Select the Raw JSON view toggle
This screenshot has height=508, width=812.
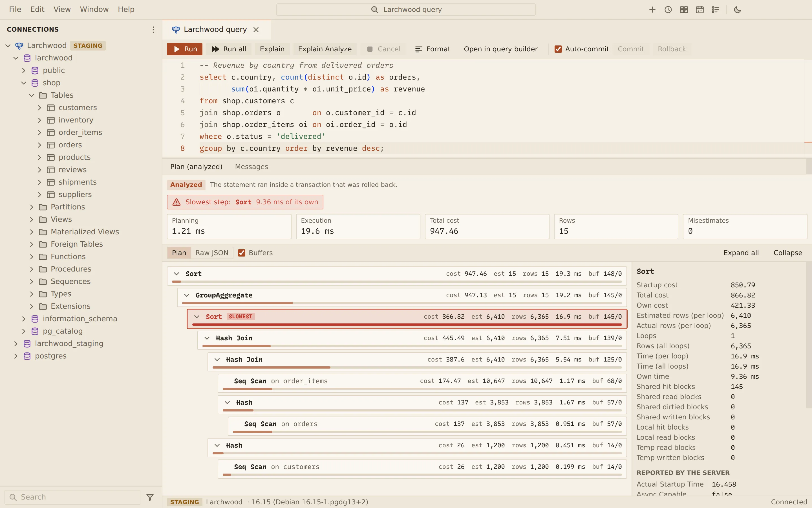(212, 253)
